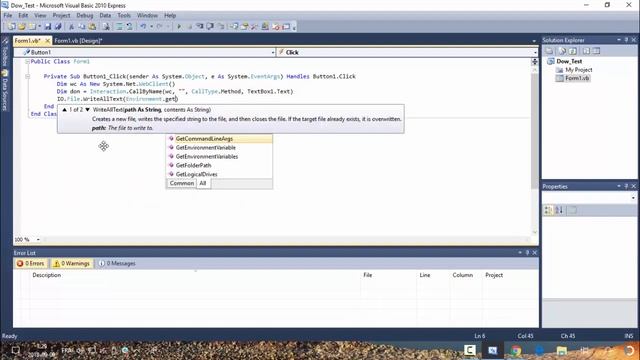
Task: Select Dow_Test project node
Action: (x=569, y=61)
